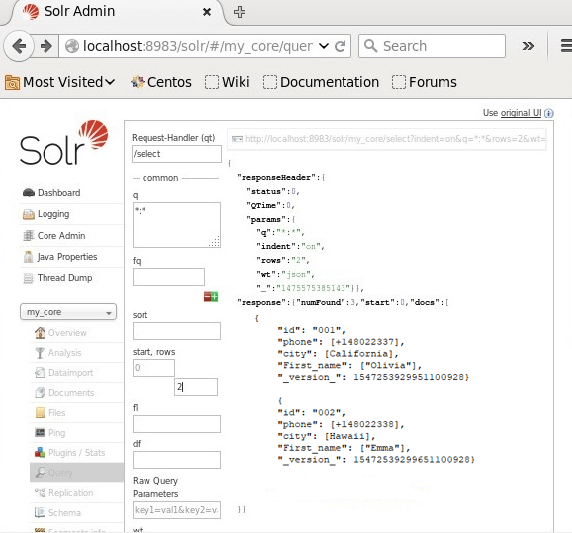The width and height of the screenshot is (572, 533).
Task: Click the Core Admin grid icon
Action: (28, 236)
